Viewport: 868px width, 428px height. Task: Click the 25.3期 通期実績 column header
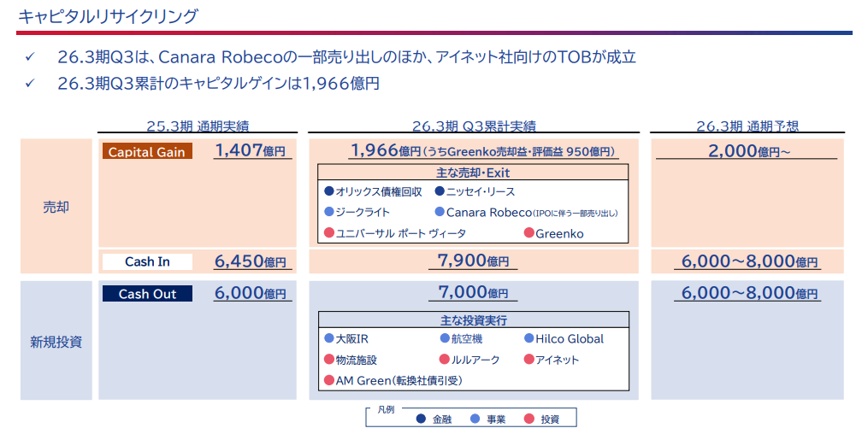point(198,126)
